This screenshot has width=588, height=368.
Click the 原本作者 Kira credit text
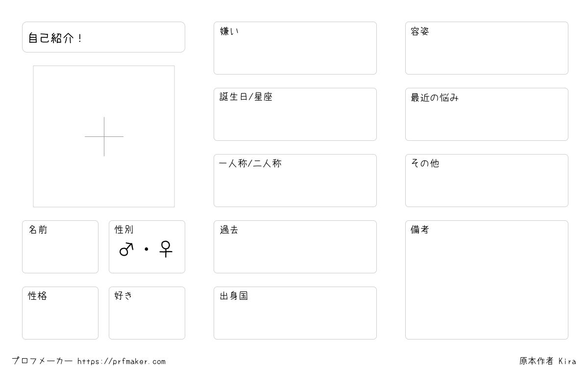548,361
